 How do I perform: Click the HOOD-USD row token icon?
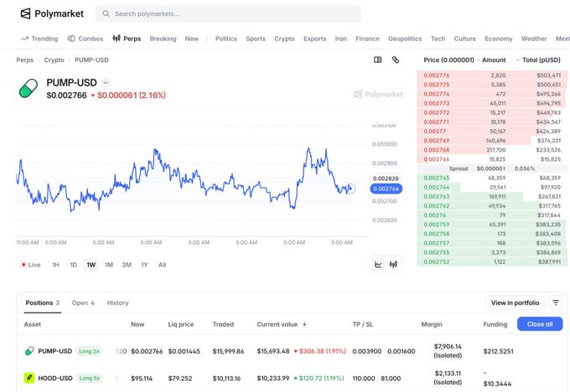29,379
